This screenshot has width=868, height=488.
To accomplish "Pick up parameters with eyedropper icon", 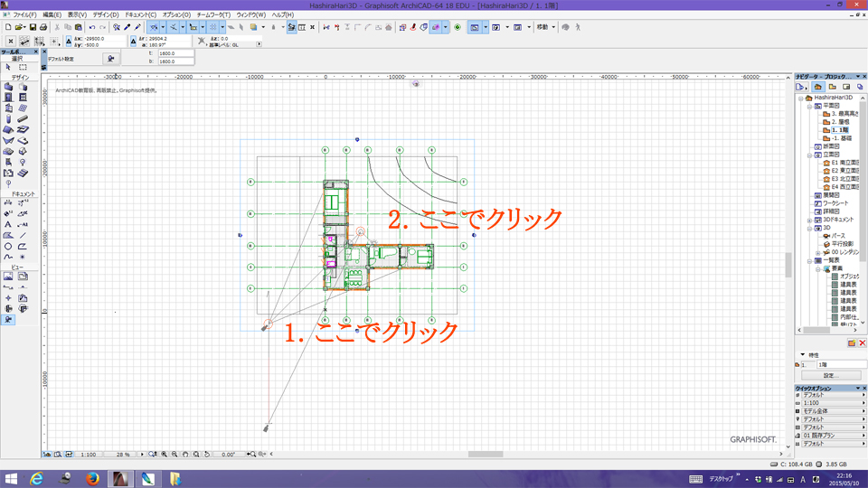I will coord(127,27).
